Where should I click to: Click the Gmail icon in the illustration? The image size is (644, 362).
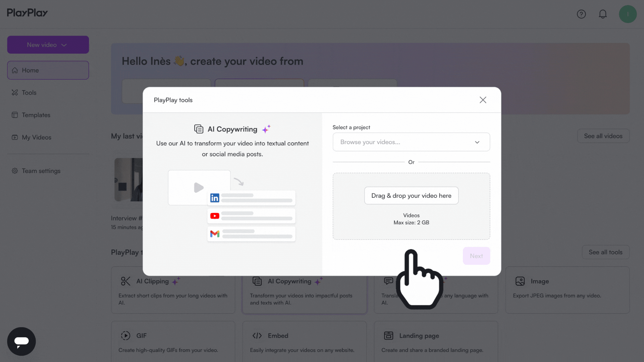[215, 234]
